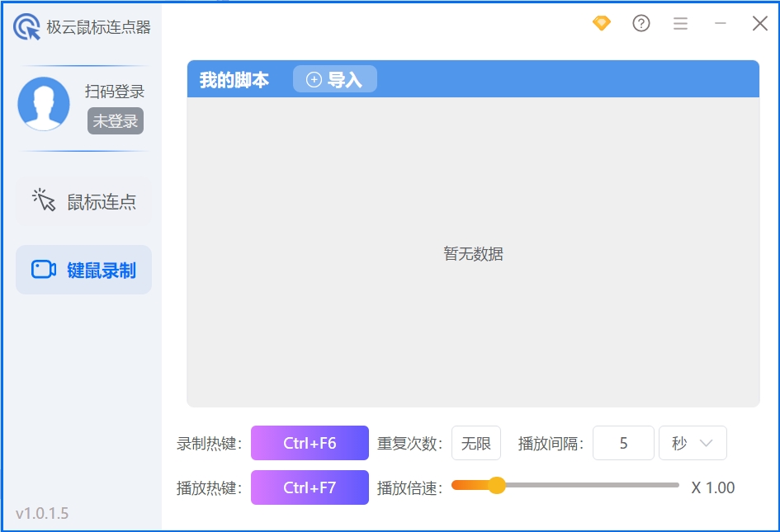
Task: Click the v1.0.1.5 version label
Action: click(42, 513)
